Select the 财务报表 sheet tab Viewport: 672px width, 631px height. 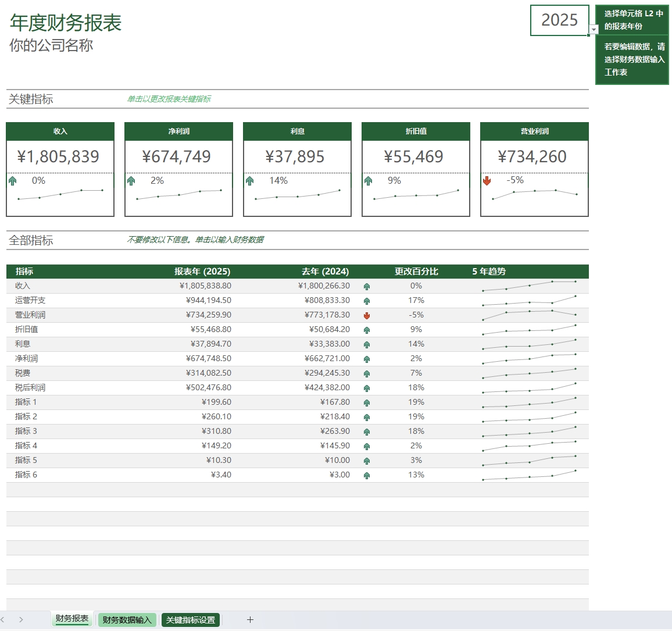[72, 619]
